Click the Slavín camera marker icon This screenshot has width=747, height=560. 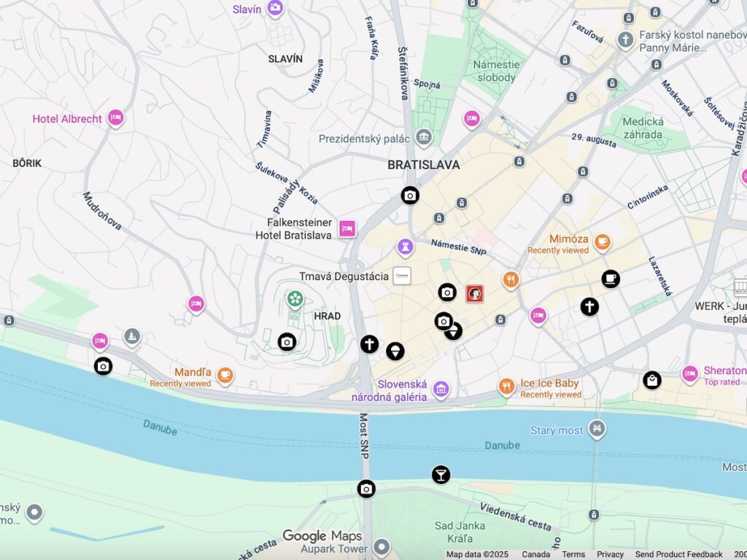(x=275, y=7)
